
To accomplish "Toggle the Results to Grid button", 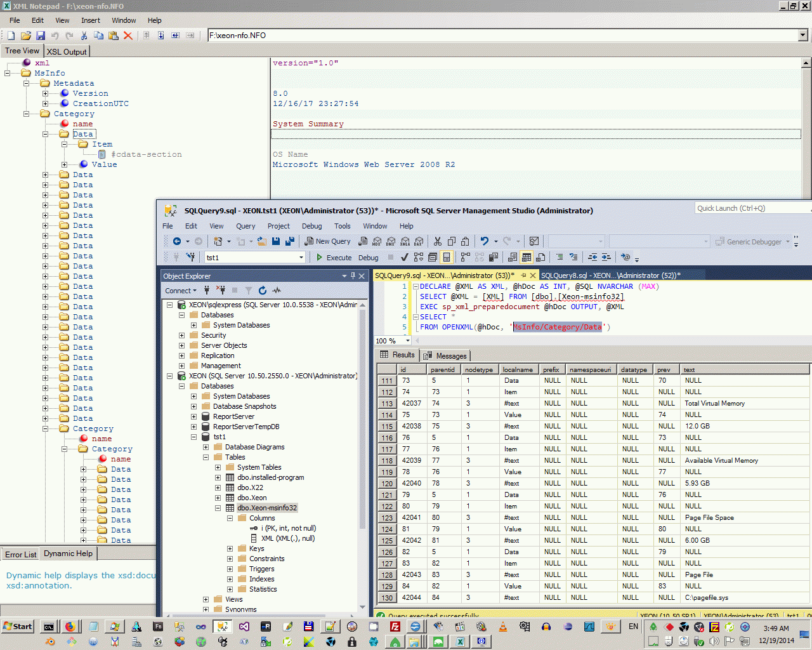I will [x=527, y=257].
